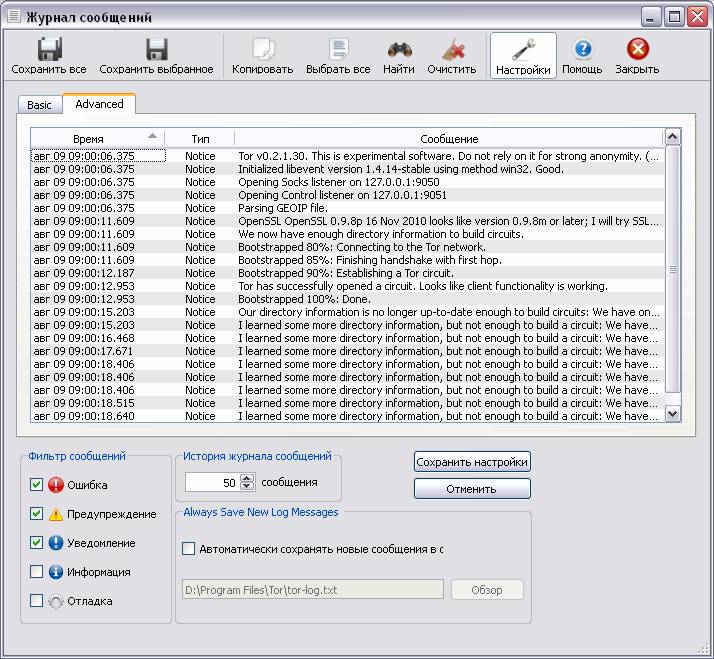
Task: Sort the log by the Время column header
Action: (88, 138)
